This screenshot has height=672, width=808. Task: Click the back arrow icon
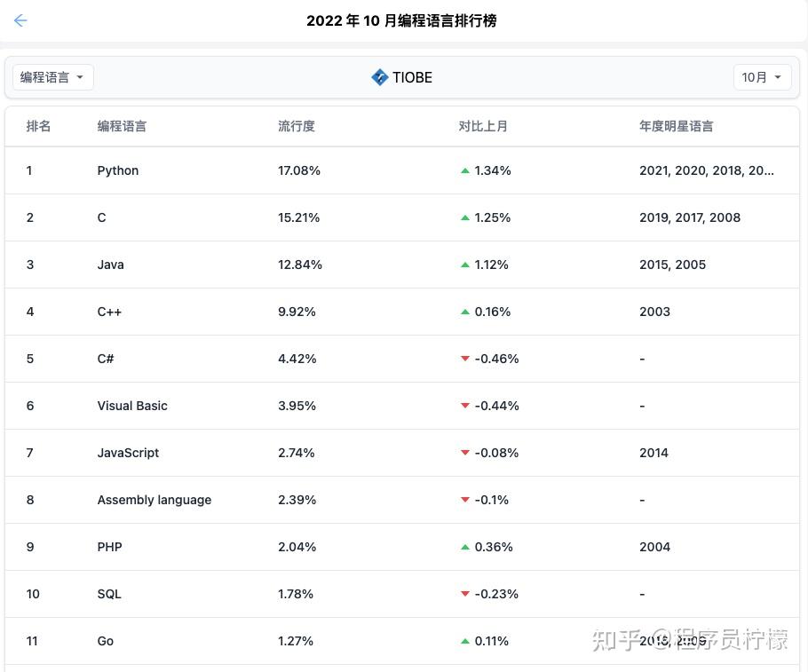coord(20,20)
